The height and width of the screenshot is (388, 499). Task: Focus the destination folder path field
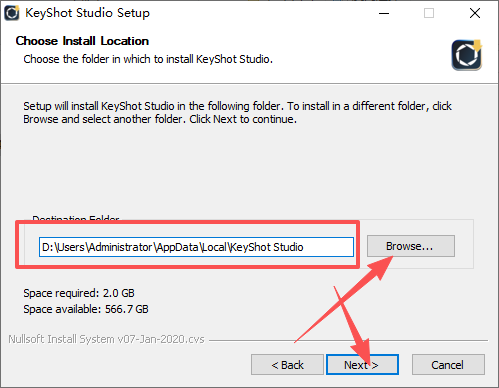coord(196,247)
